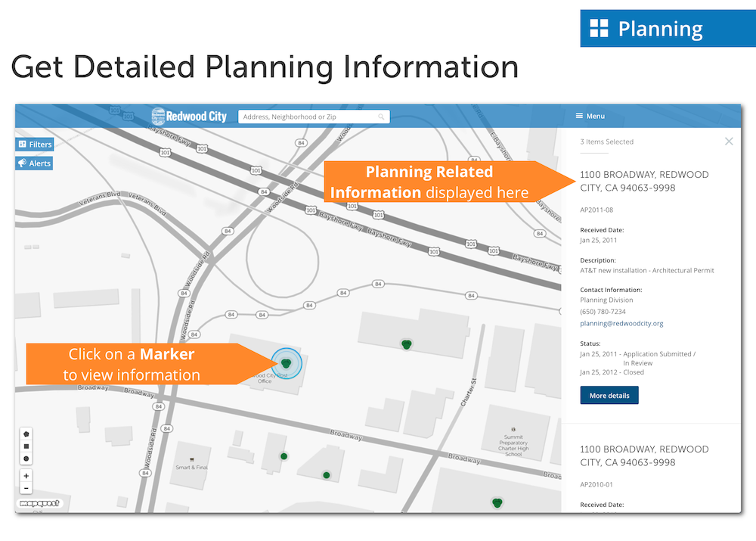The height and width of the screenshot is (541, 756).
Task: Click the marker at the map's bottom edge
Action: point(497,503)
